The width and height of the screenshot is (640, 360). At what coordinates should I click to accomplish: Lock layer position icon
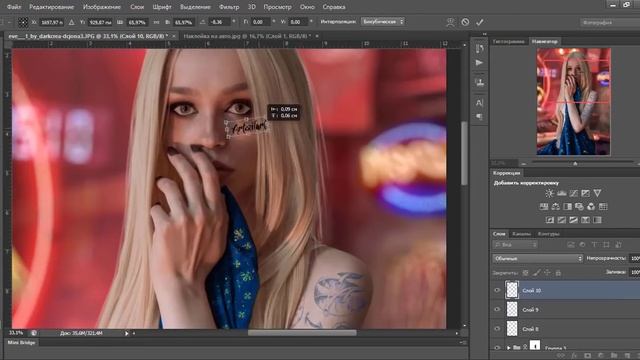point(547,273)
